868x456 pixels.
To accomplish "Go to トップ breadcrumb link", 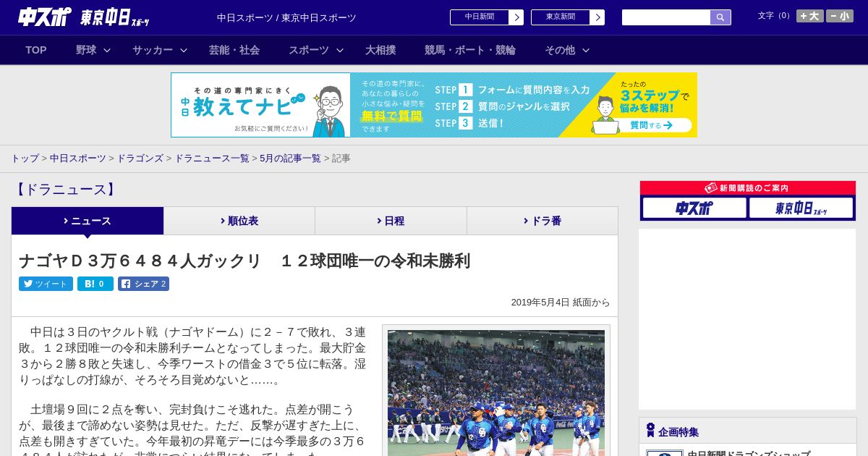I will click(25, 158).
